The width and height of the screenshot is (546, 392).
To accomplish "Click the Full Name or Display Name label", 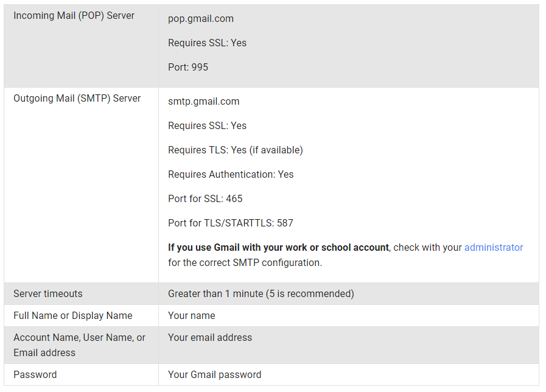I will click(73, 316).
